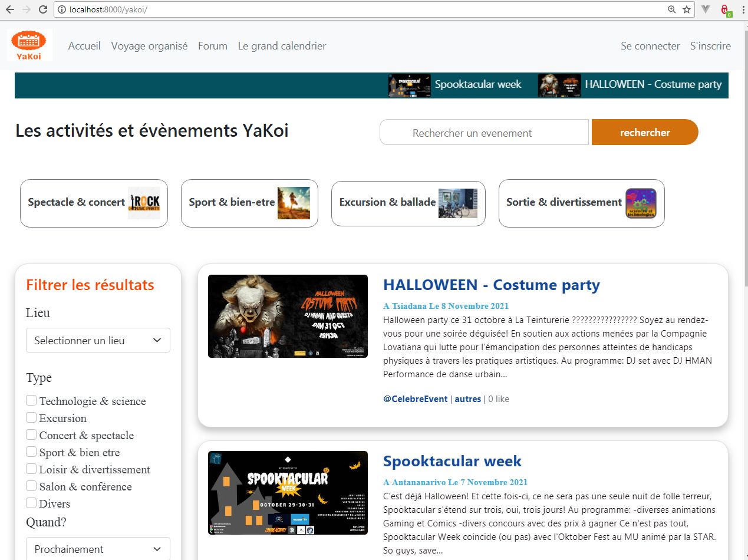Tick the Salon & conférence checkbox
748x560 pixels.
[31, 486]
